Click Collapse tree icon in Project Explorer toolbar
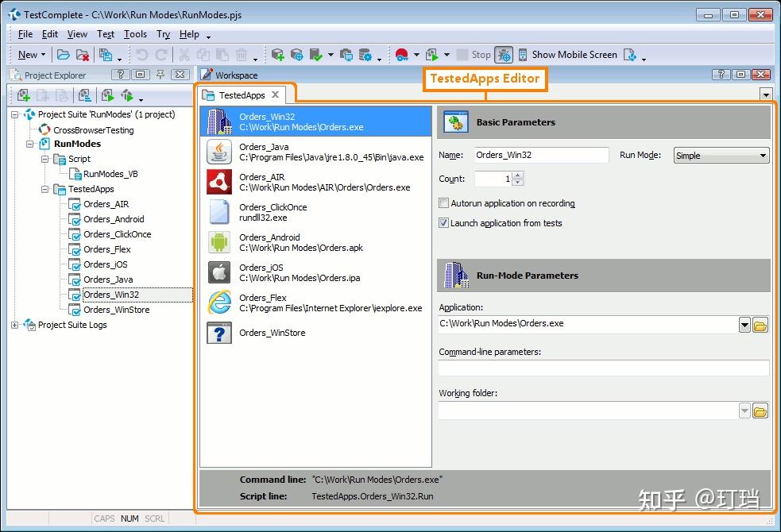This screenshot has width=781, height=532. [84, 95]
